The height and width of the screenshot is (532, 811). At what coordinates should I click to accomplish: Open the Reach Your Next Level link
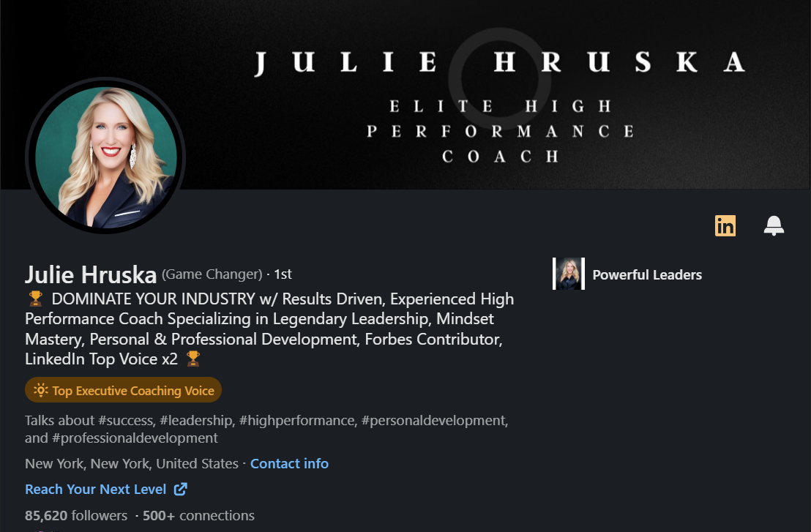[96, 489]
